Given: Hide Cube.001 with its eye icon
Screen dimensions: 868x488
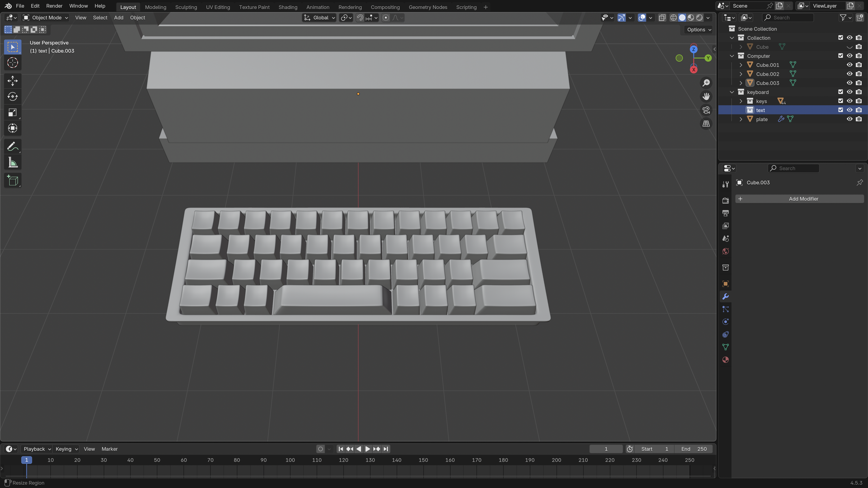Looking at the screenshot, I should click(x=849, y=65).
